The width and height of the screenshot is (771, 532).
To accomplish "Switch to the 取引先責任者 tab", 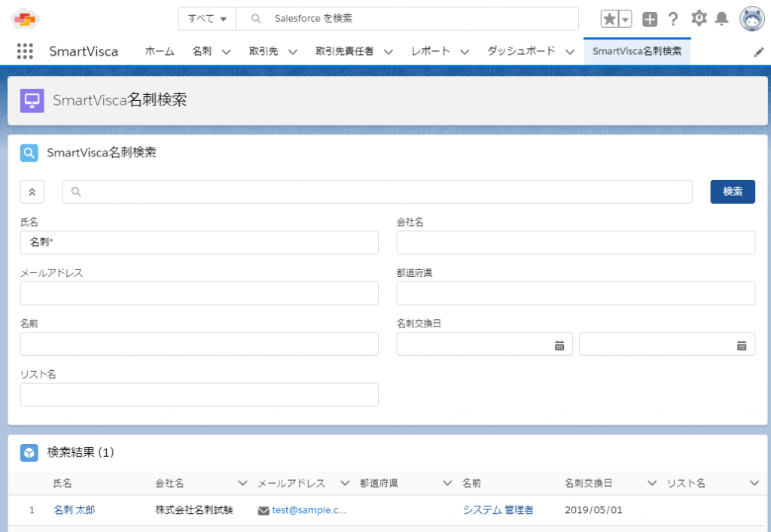I will (345, 51).
